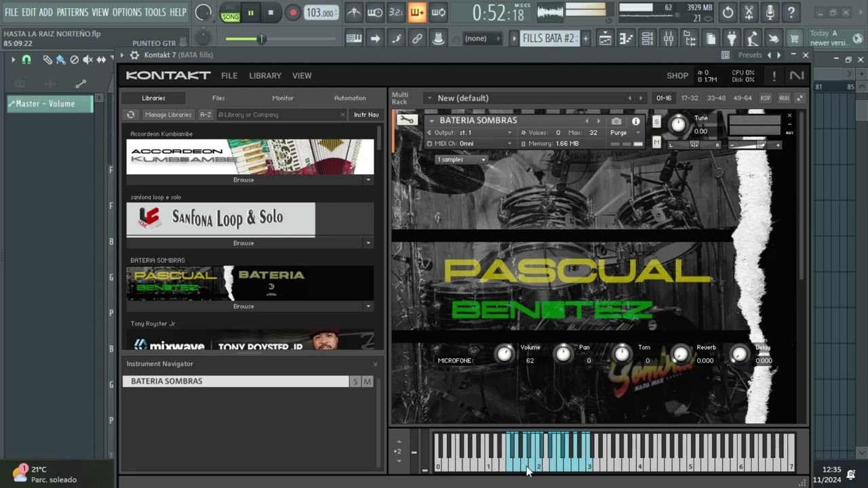Open the New (default) multi rack dropdown
The image size is (868, 488).
point(429,98)
